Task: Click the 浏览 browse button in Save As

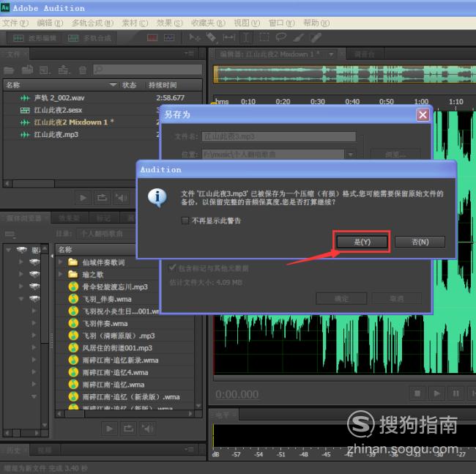Action: pyautogui.click(x=395, y=155)
